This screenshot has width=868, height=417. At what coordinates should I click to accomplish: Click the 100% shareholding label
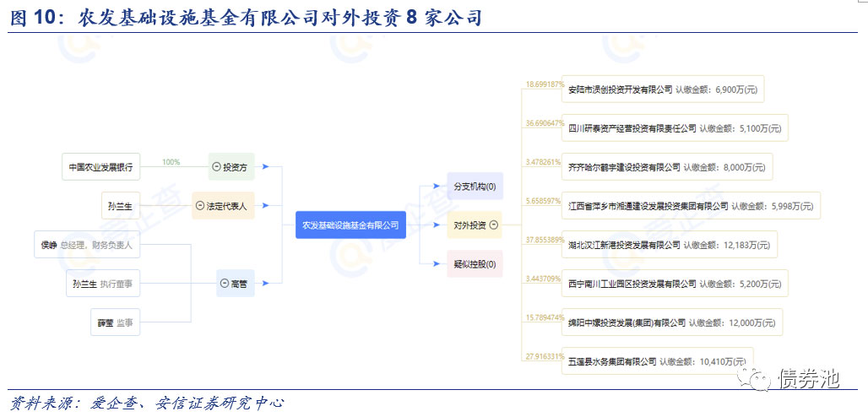171,162
